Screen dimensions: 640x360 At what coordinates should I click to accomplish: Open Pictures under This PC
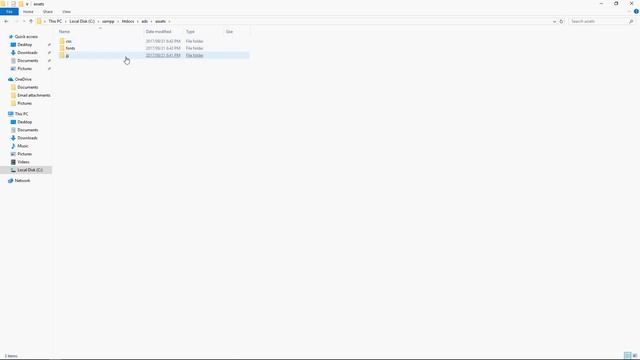pyautogui.click(x=24, y=154)
